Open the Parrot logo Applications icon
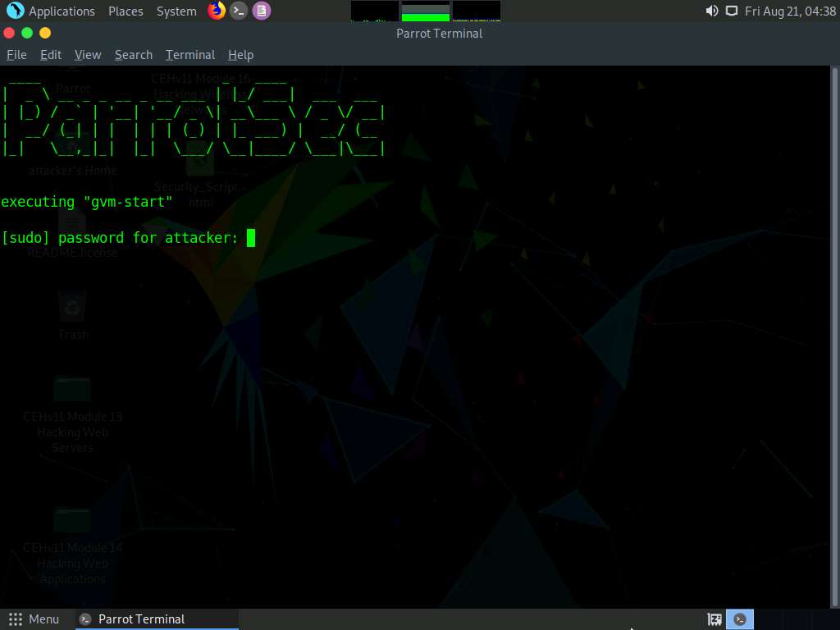The width and height of the screenshot is (840, 630). click(x=16, y=11)
